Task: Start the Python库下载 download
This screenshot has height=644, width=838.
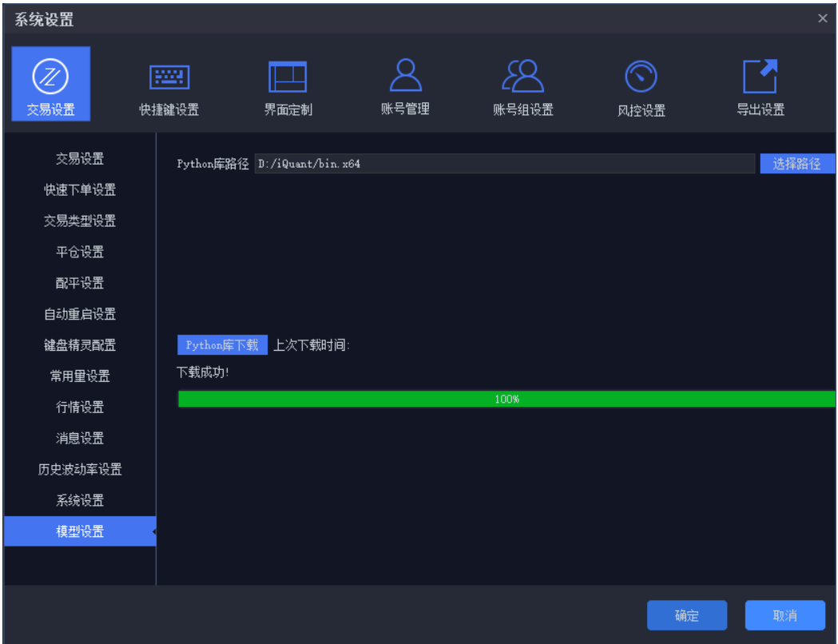Action: [x=221, y=345]
